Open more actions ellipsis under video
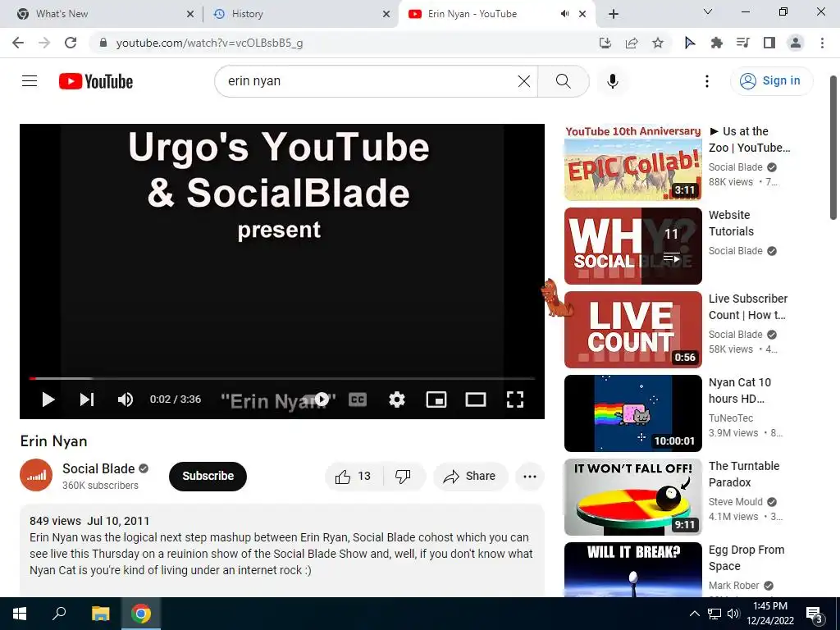840x630 pixels. coord(530,477)
